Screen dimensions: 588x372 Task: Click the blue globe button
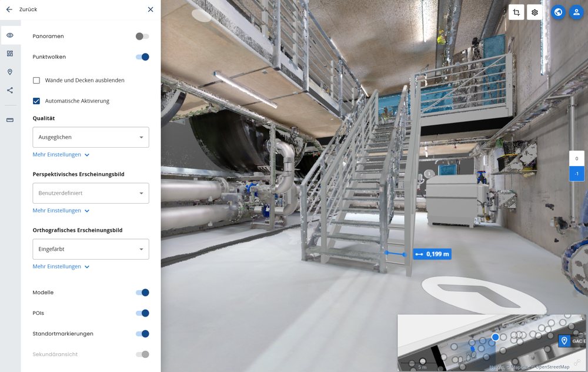pyautogui.click(x=559, y=12)
